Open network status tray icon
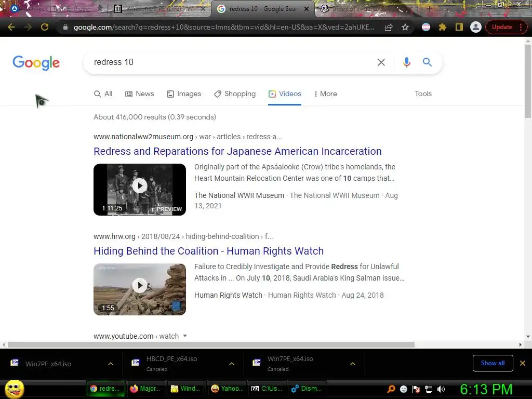This screenshot has height=399, width=532. pos(429,389)
